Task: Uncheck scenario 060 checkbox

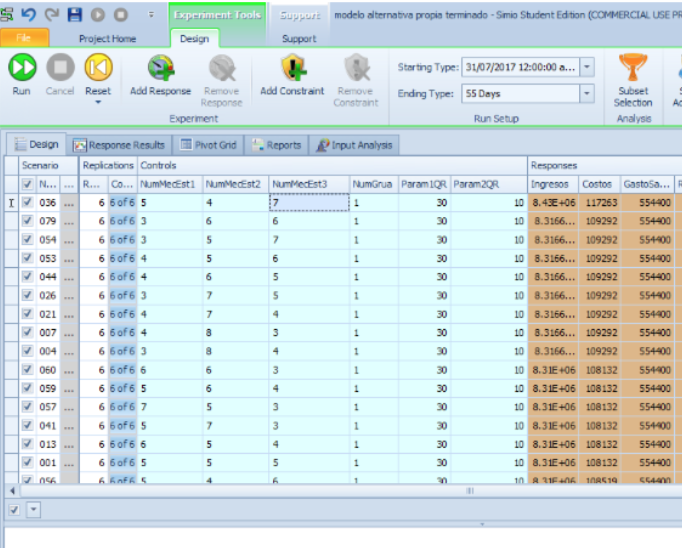Action: coord(27,370)
